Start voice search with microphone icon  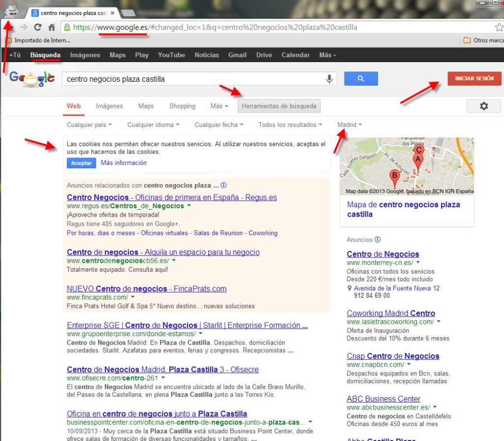pos(329,79)
